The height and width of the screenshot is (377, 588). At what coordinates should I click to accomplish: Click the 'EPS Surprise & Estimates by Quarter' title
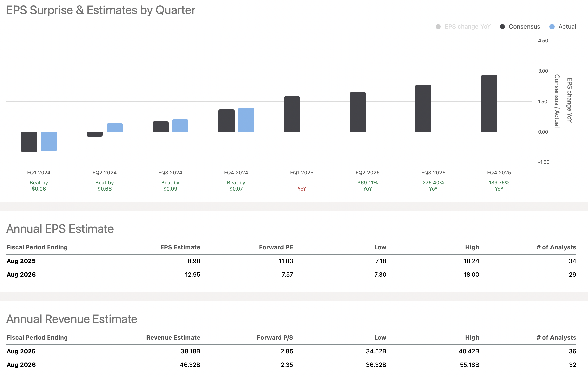(x=101, y=10)
